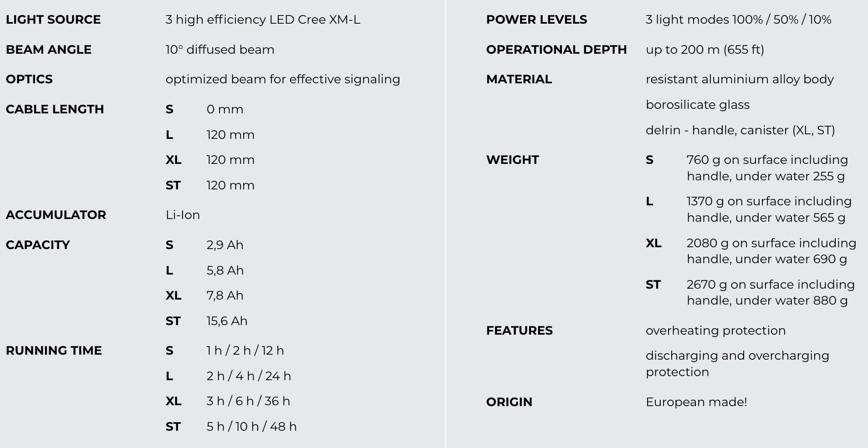Click the RUNNING TIME heading
This screenshot has width=868, height=448.
pos(54,351)
